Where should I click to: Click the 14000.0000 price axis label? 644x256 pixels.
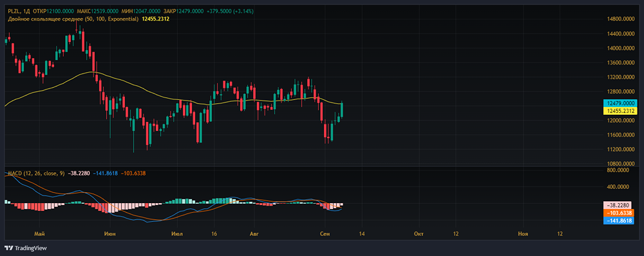[621, 48]
